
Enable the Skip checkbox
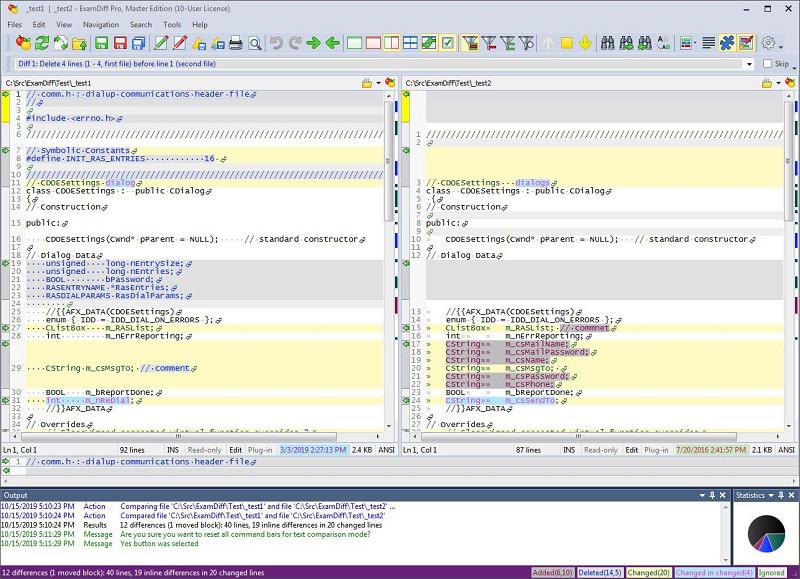point(768,64)
